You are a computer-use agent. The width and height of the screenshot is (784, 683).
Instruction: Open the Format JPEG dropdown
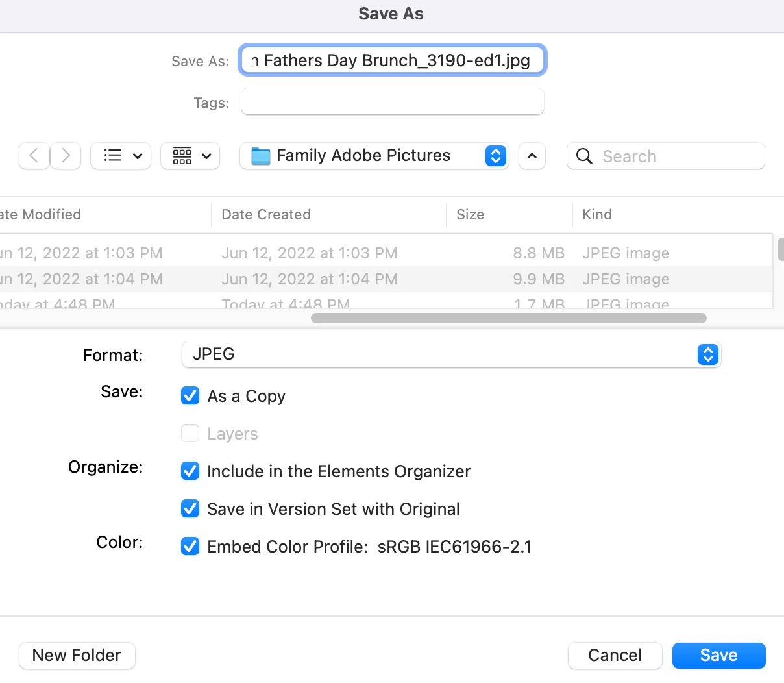coord(451,354)
